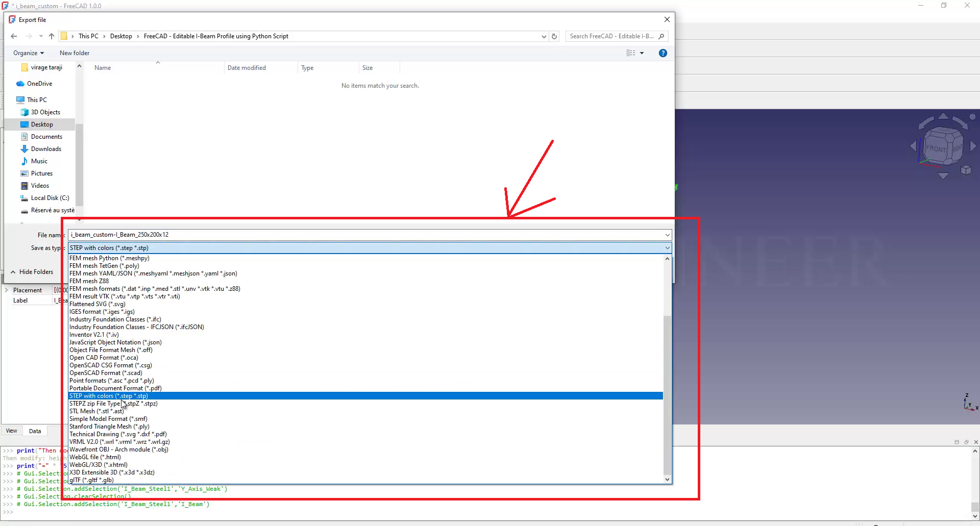The width and height of the screenshot is (980, 526).
Task: Click the navigation cube Front face
Action: click(935, 148)
